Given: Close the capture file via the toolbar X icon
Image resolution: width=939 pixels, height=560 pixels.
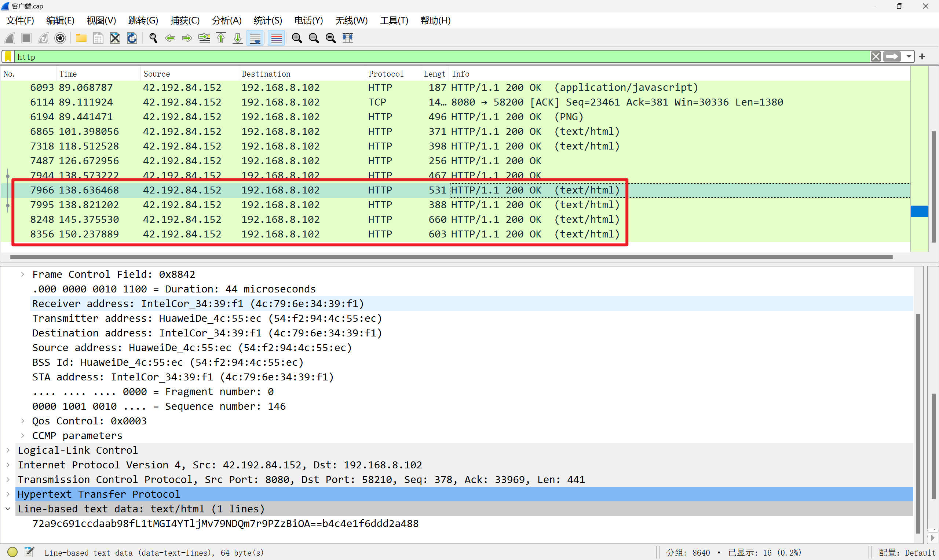Looking at the screenshot, I should (115, 38).
